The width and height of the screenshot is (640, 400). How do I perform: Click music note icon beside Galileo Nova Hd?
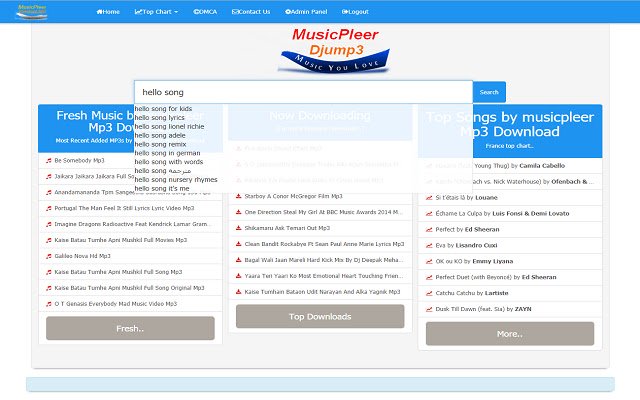(49, 256)
